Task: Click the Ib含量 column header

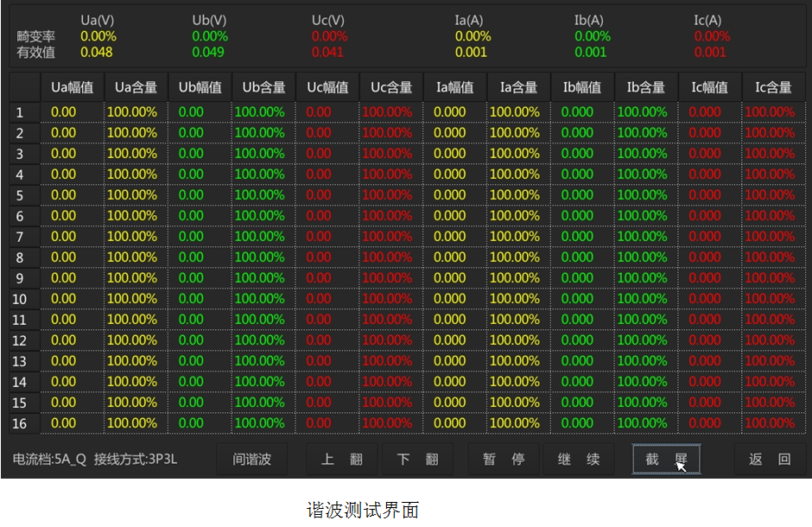Action: pos(646,87)
